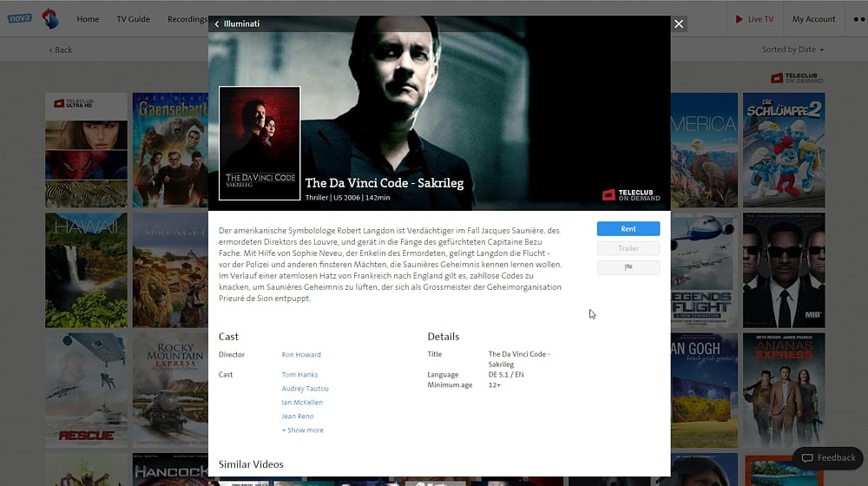Click the red and blue Swisscom logo
This screenshot has height=486, width=868.
(x=49, y=18)
